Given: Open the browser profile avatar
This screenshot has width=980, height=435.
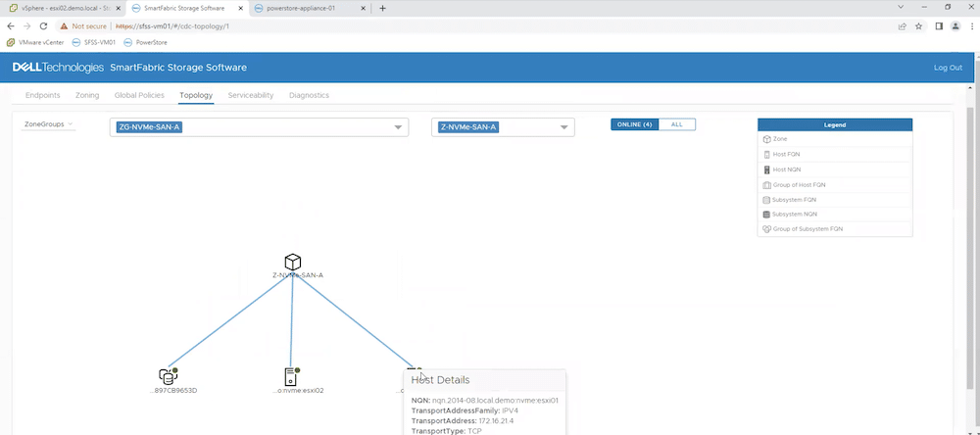Looking at the screenshot, I should 955,26.
